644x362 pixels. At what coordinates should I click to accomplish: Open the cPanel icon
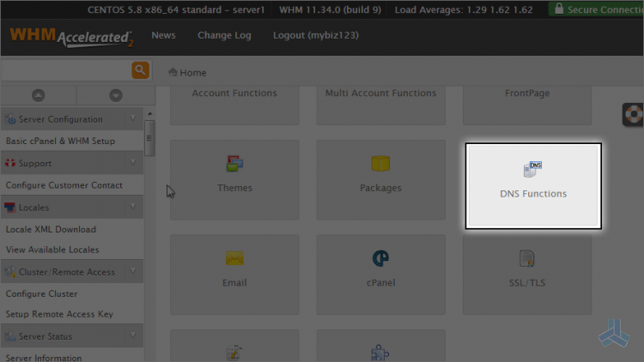(x=380, y=258)
